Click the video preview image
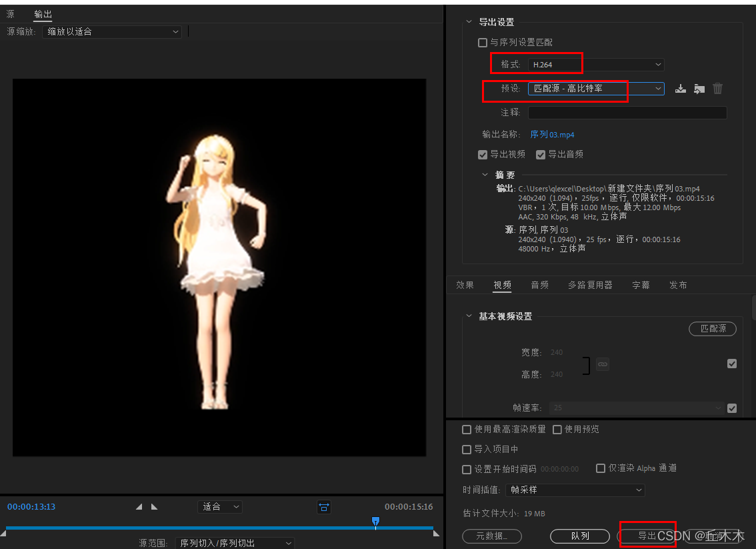756x549 pixels. pyautogui.click(x=219, y=267)
